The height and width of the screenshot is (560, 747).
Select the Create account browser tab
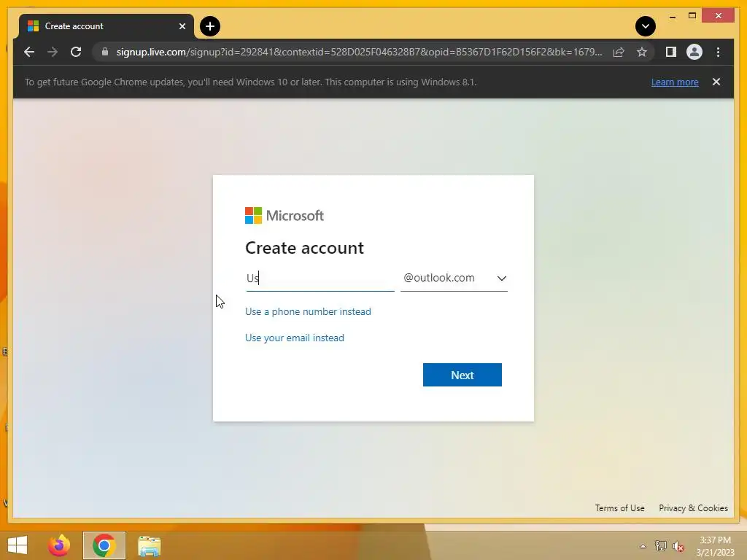pyautogui.click(x=107, y=26)
